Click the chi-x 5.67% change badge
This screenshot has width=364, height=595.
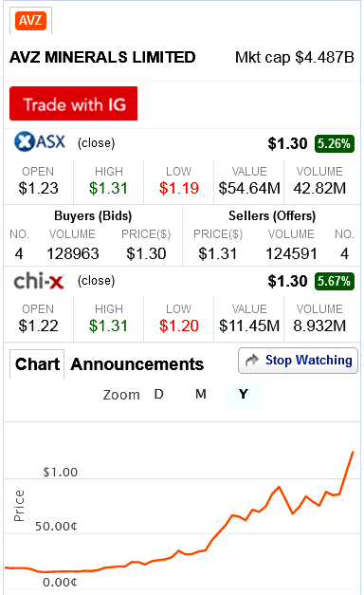point(334,282)
